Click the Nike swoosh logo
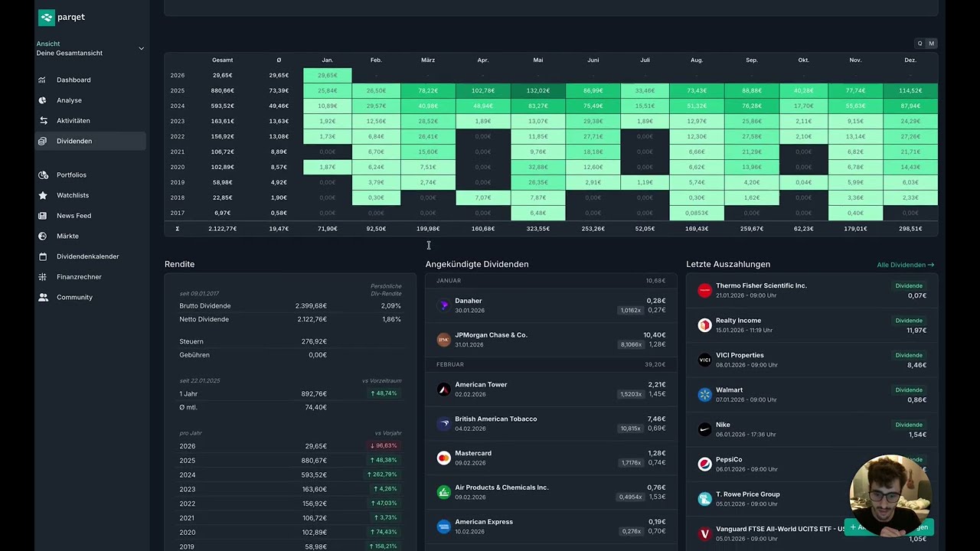This screenshot has width=980, height=551. [x=704, y=429]
